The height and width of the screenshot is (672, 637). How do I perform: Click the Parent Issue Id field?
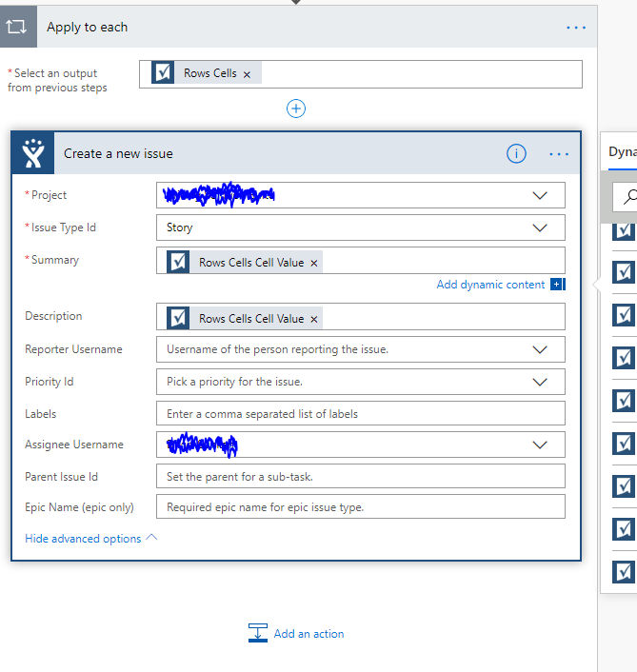tap(361, 476)
